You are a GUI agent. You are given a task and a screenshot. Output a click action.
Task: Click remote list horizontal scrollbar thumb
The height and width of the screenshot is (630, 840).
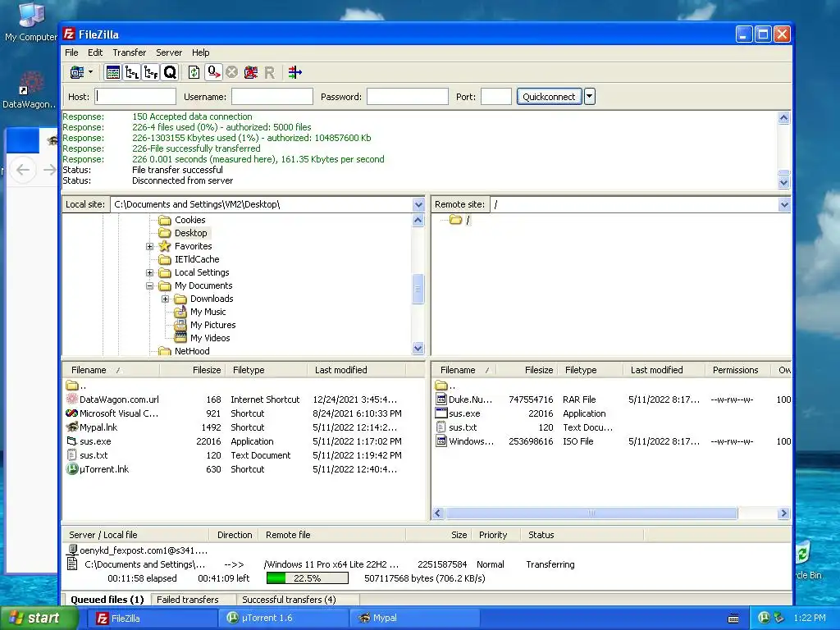[x=591, y=514]
